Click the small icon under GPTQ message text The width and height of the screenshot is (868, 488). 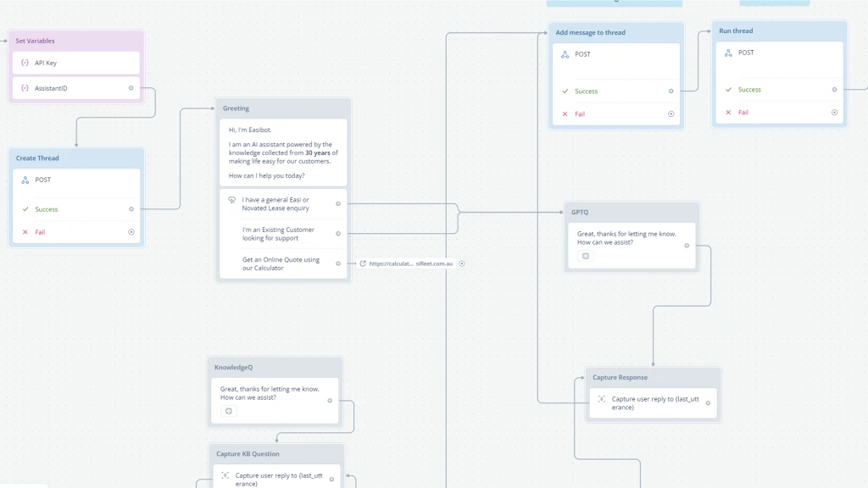[x=585, y=256]
